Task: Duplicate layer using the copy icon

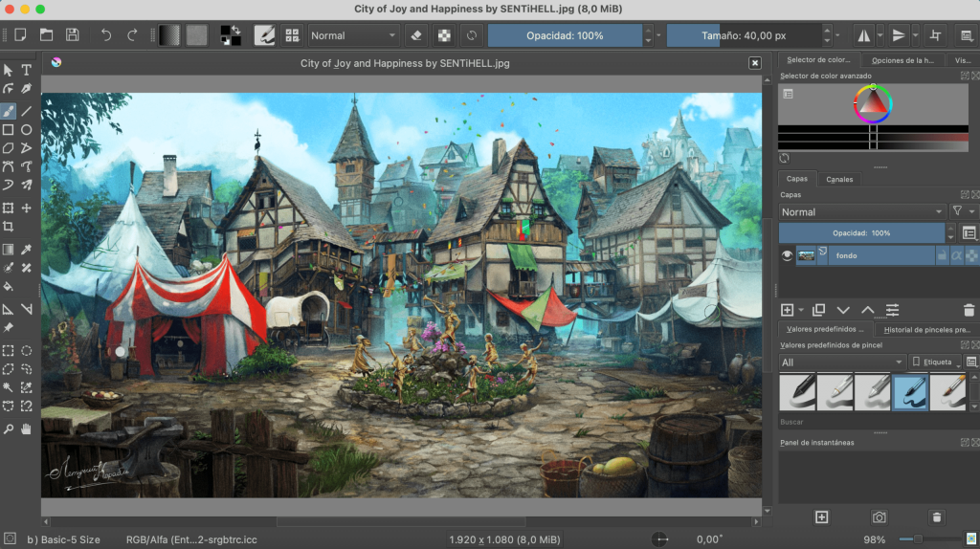Action: tap(818, 310)
